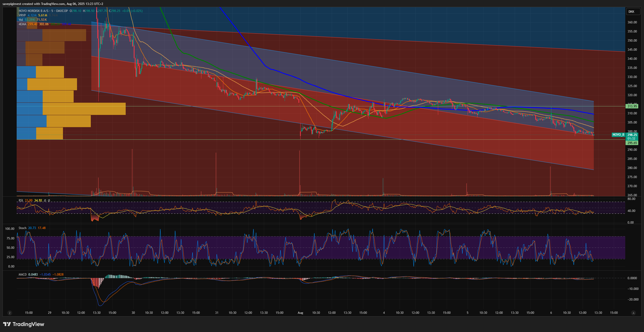Click the MACD value -1.0828
The height and width of the screenshot is (332, 644).
click(x=58, y=275)
